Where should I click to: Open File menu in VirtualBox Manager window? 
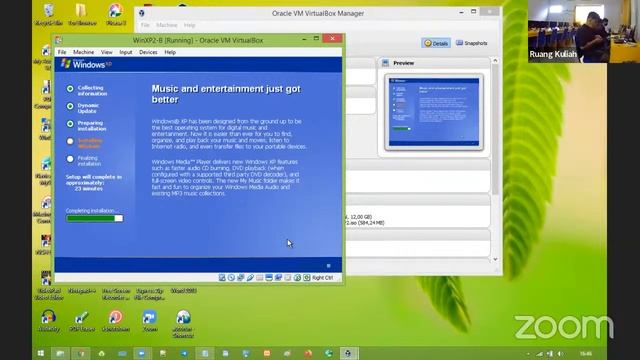(145, 25)
